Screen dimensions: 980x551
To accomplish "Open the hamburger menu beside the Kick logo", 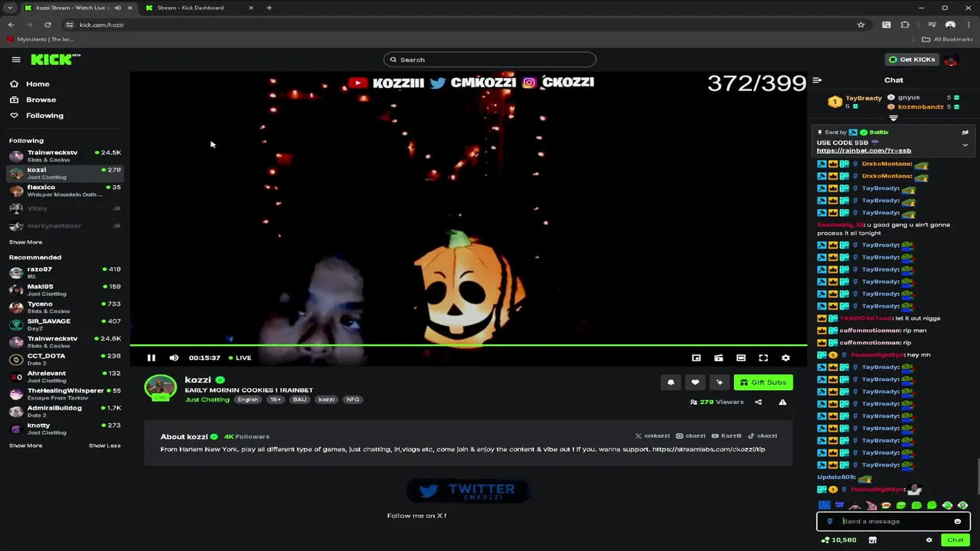I will tap(16, 60).
